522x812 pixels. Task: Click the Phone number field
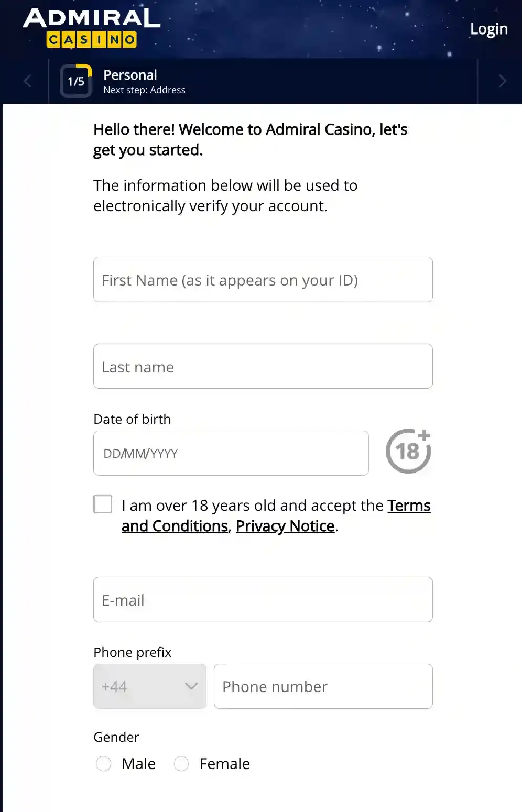click(323, 686)
